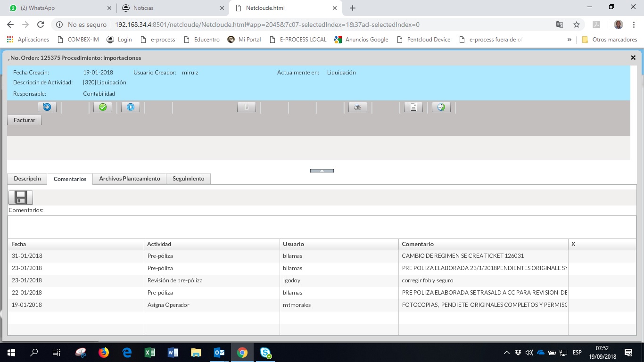Click the green checkmark approve icon

pos(103,107)
